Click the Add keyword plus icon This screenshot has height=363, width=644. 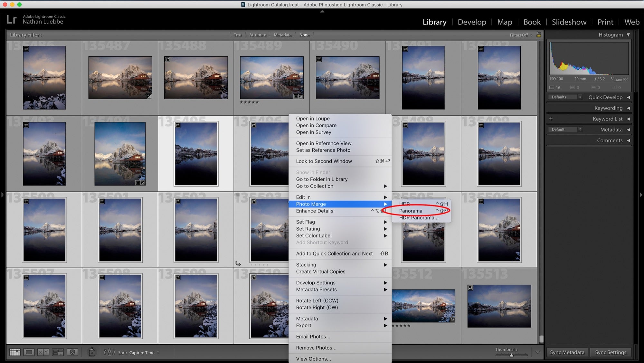pos(551,118)
